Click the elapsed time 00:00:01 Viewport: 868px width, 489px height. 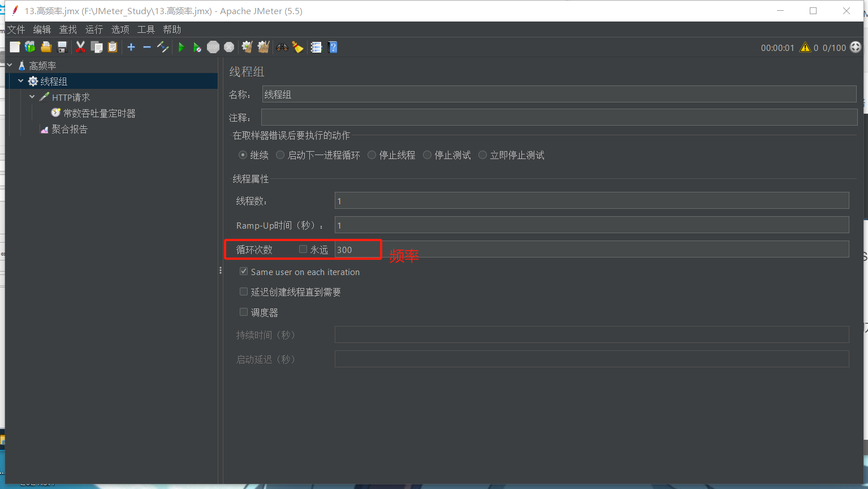point(778,48)
